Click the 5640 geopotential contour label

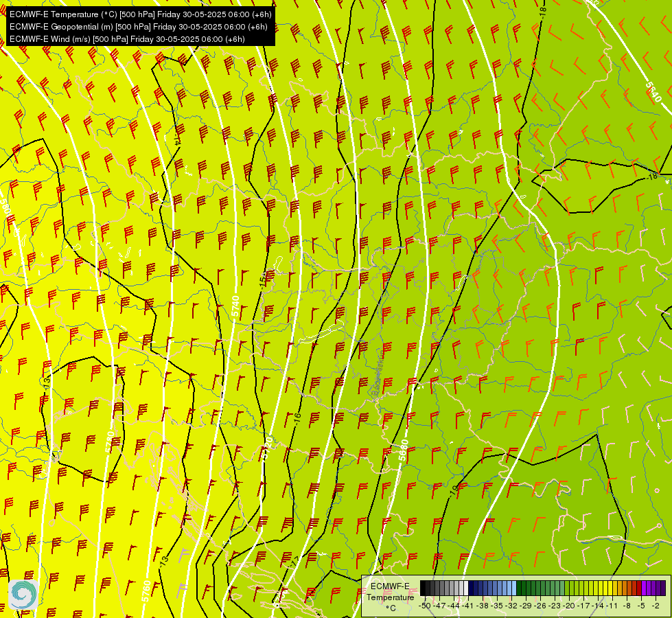(653, 92)
